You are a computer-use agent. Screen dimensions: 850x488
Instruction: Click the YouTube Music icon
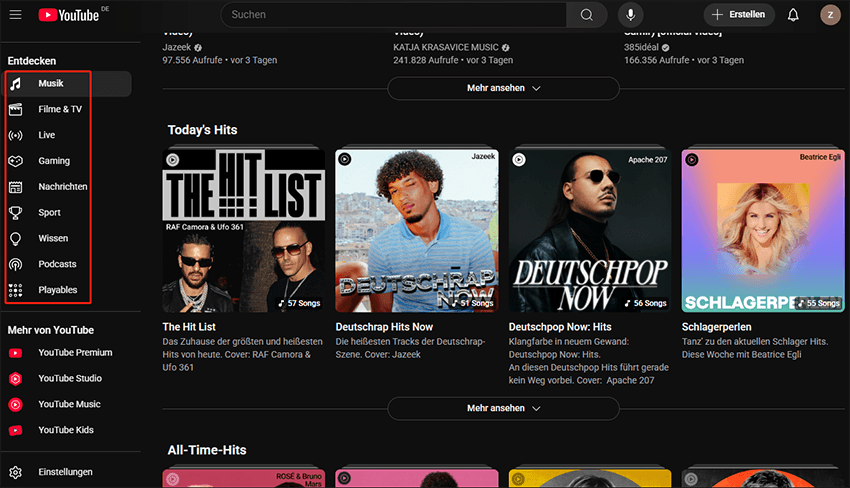[x=16, y=404]
